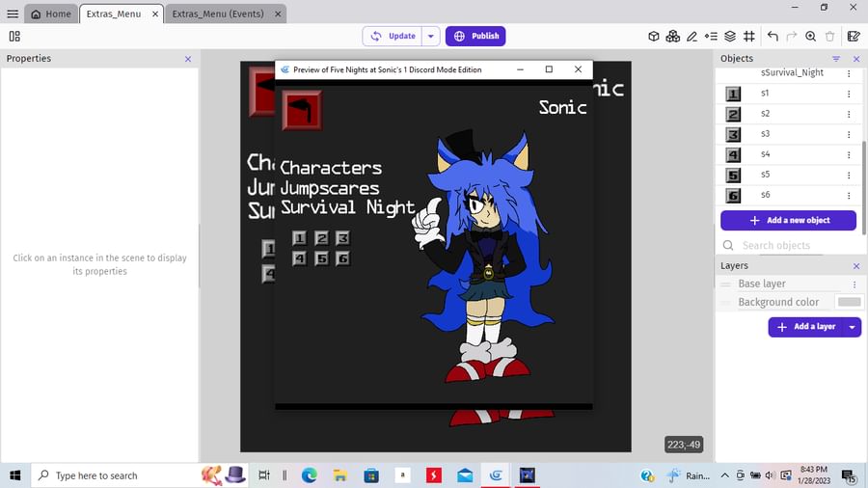Open Mail app from taskbar
The image size is (868, 488).
[465, 475]
